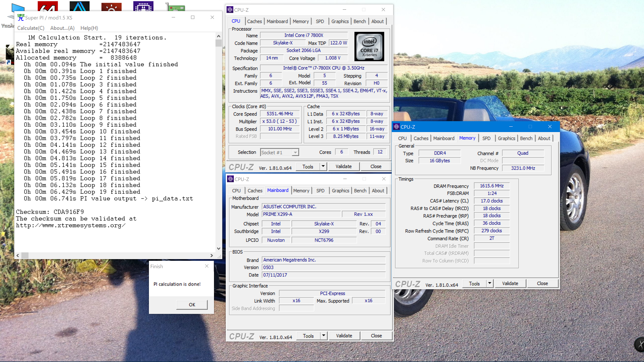The height and width of the screenshot is (362, 644).
Task: Click the Super PI horizontal scrollbar thumb
Action: pyautogui.click(x=25, y=255)
